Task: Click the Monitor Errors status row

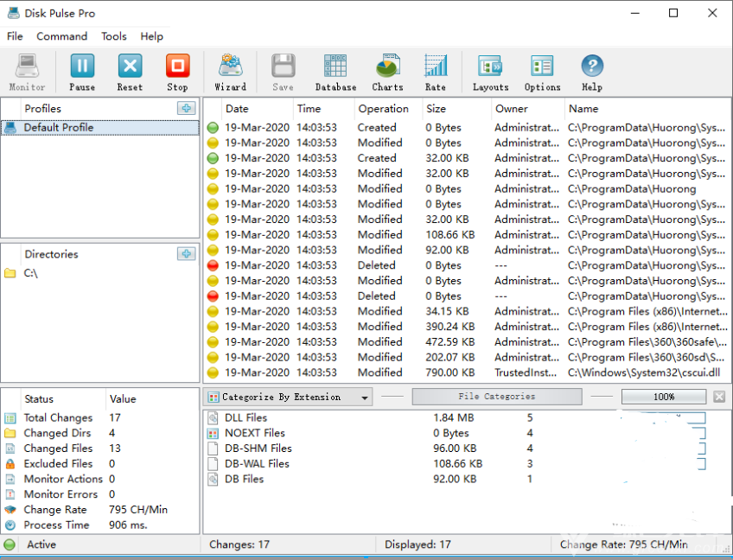Action: click(100, 494)
